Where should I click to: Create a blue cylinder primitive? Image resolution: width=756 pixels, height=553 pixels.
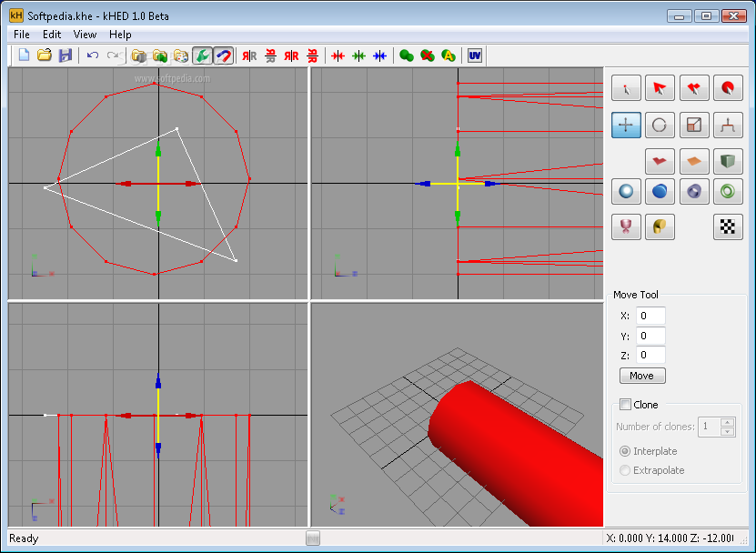[x=660, y=191]
